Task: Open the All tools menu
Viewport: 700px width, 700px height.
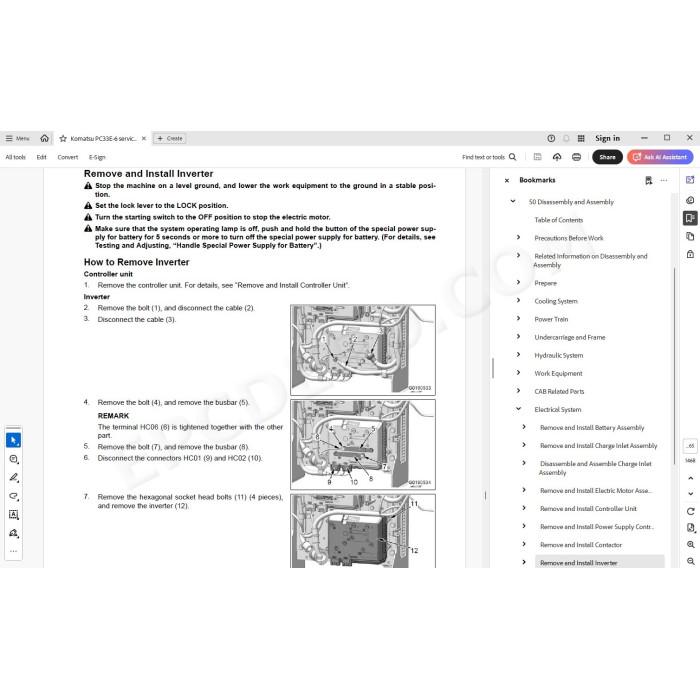Action: point(16,157)
